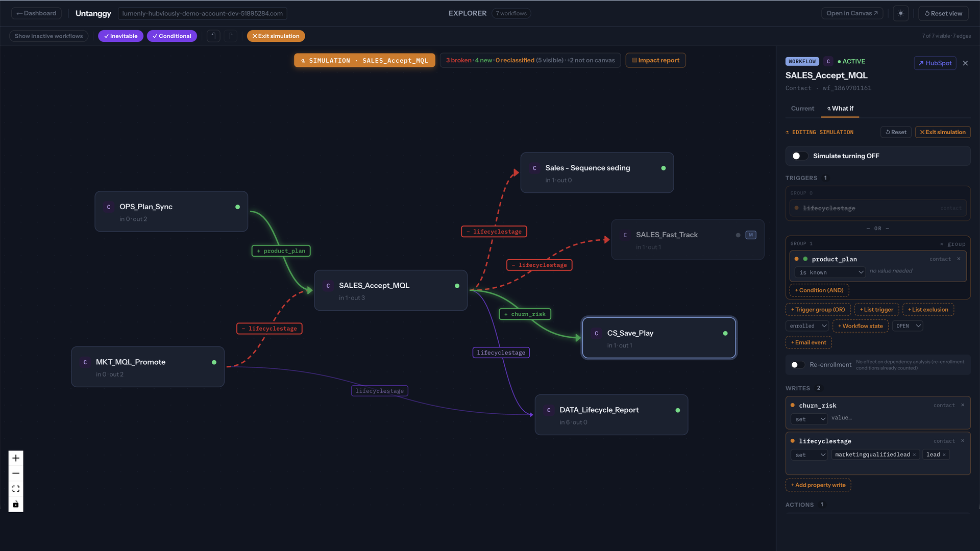980x551 pixels.
Task: Select the DATA_Lifecycle_Report node
Action: (x=611, y=415)
